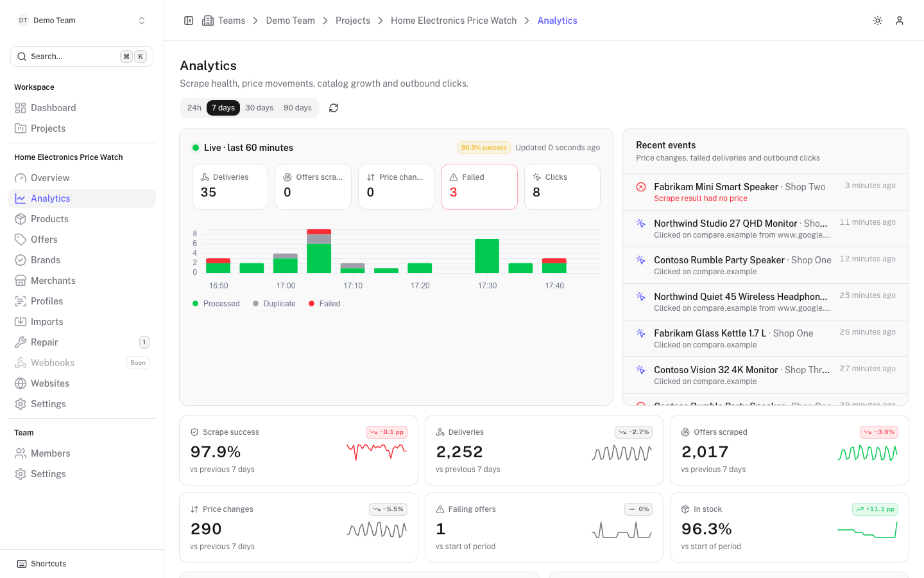Image resolution: width=924 pixels, height=578 pixels.
Task: Expand the Demo Team switcher
Action: coord(81,21)
